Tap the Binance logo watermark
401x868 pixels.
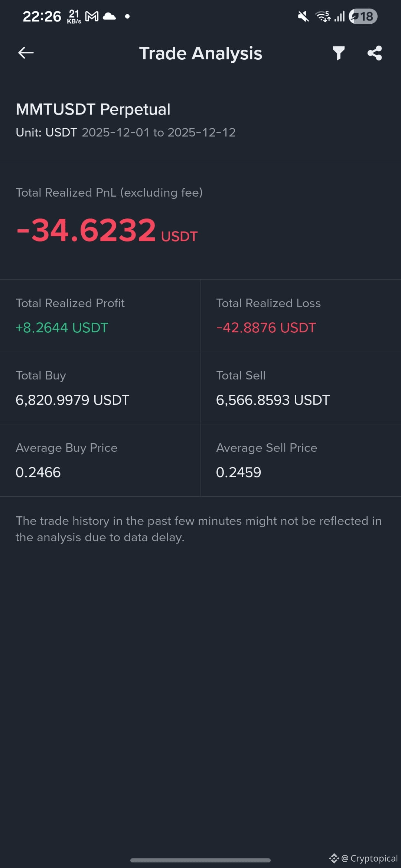click(333, 858)
